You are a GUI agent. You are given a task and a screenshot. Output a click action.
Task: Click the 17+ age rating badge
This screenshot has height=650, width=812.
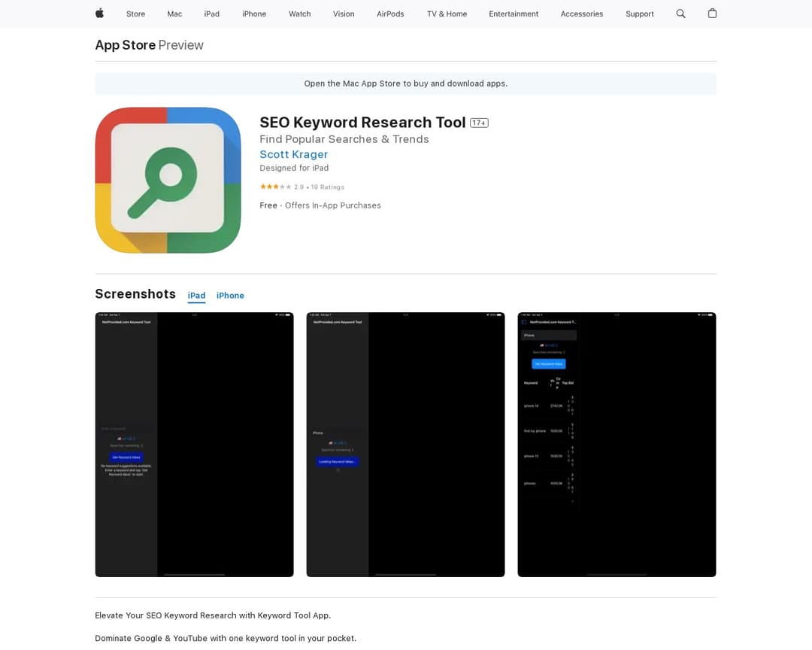click(x=479, y=122)
